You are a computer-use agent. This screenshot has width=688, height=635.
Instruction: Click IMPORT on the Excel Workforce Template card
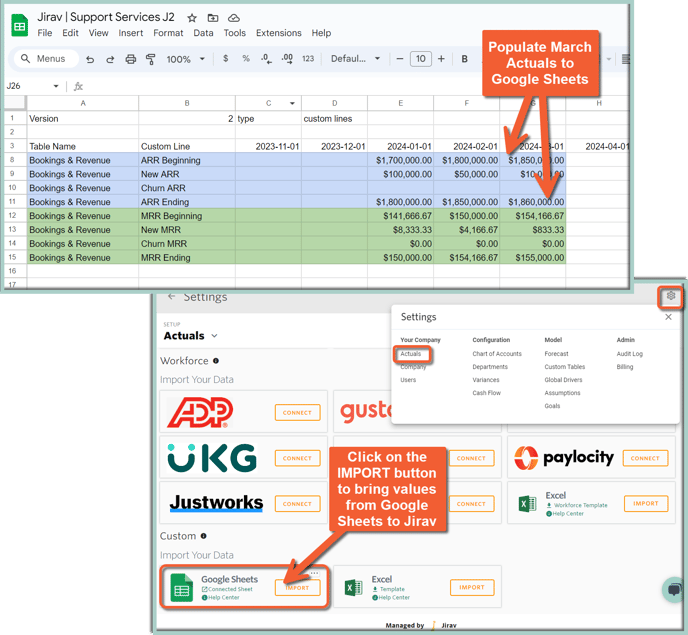646,503
